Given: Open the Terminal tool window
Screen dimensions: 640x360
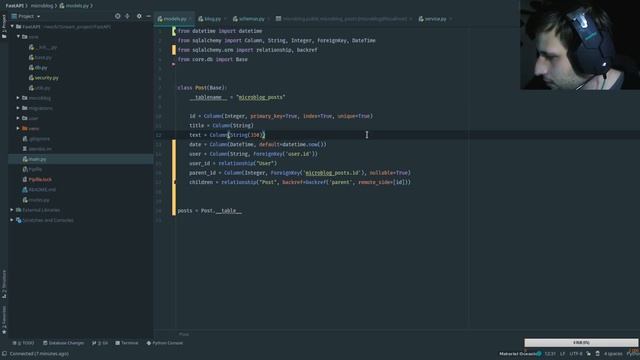Looking at the screenshot, I should (x=127, y=343).
